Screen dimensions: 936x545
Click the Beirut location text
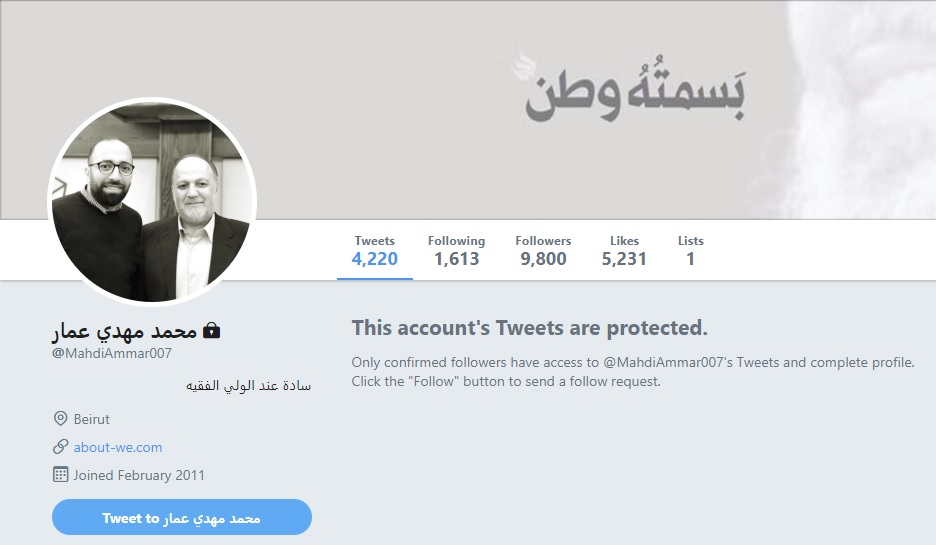tap(91, 419)
